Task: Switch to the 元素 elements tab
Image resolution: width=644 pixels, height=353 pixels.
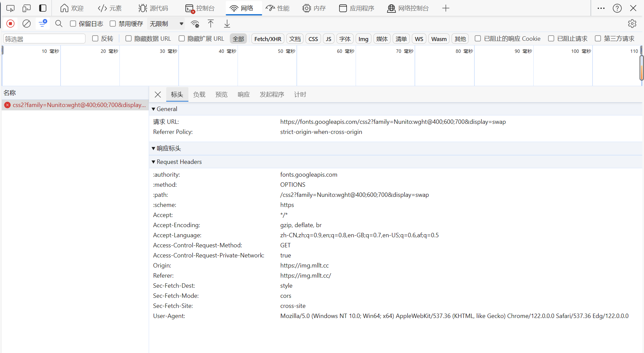Action: tap(110, 8)
